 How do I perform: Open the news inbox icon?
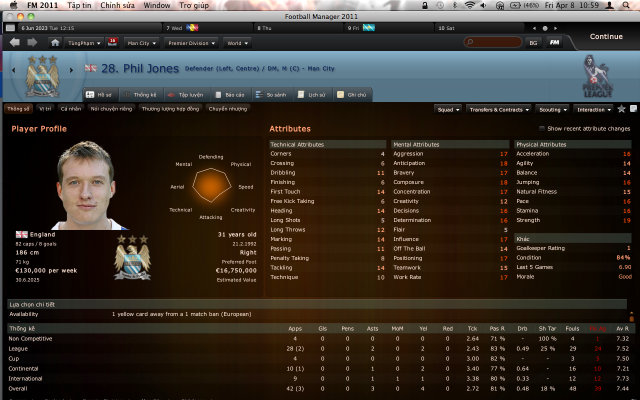pos(112,42)
